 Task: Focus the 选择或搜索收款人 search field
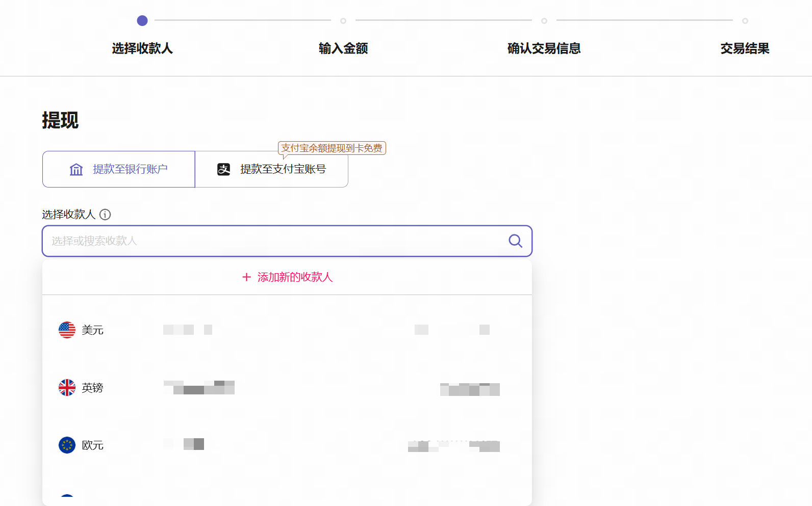click(275, 241)
